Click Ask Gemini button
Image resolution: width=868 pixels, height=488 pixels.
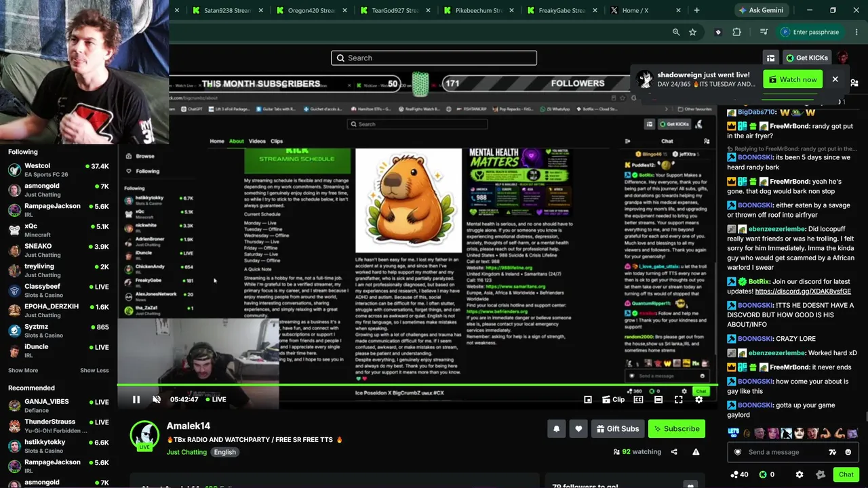[x=762, y=10]
